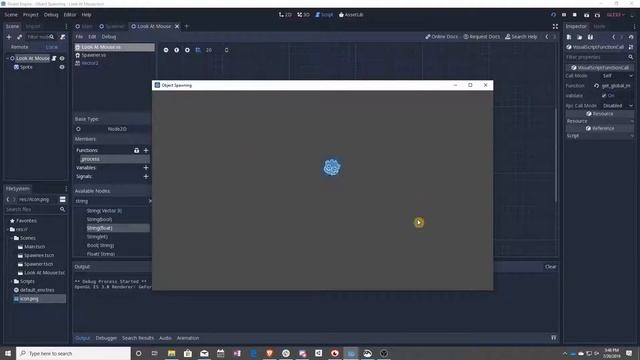Viewport: 640px width, 360px height.
Task: Click the attach script icon beside the node filter
Action: click(62, 37)
